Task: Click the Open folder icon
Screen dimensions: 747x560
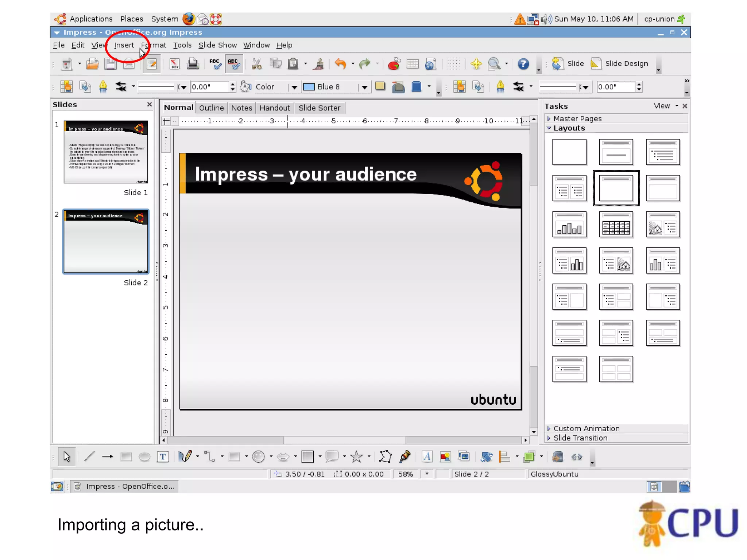Action: click(92, 64)
